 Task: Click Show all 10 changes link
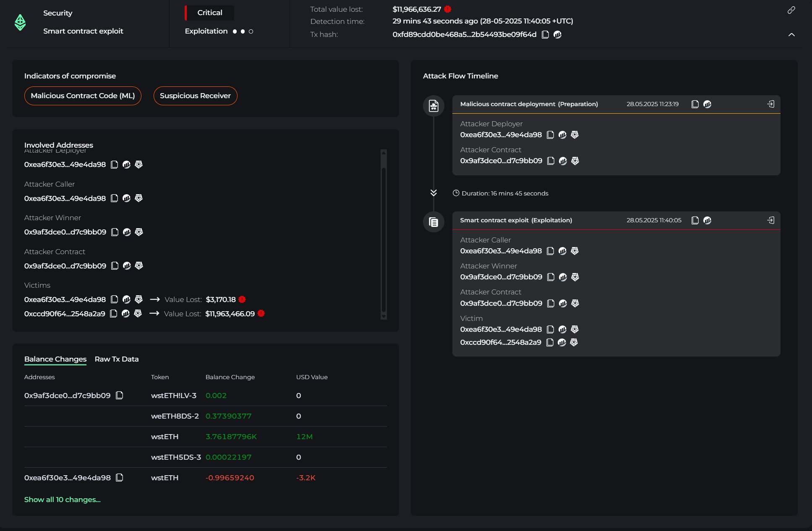point(63,500)
